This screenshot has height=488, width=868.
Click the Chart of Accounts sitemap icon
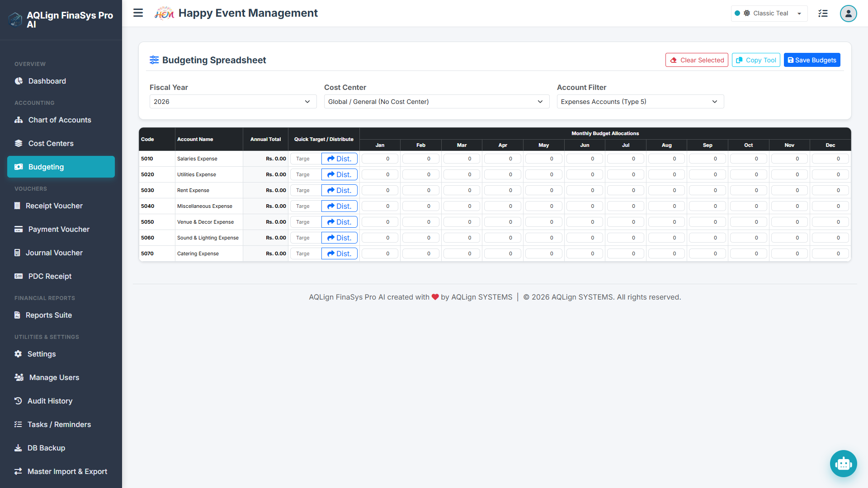coord(19,120)
